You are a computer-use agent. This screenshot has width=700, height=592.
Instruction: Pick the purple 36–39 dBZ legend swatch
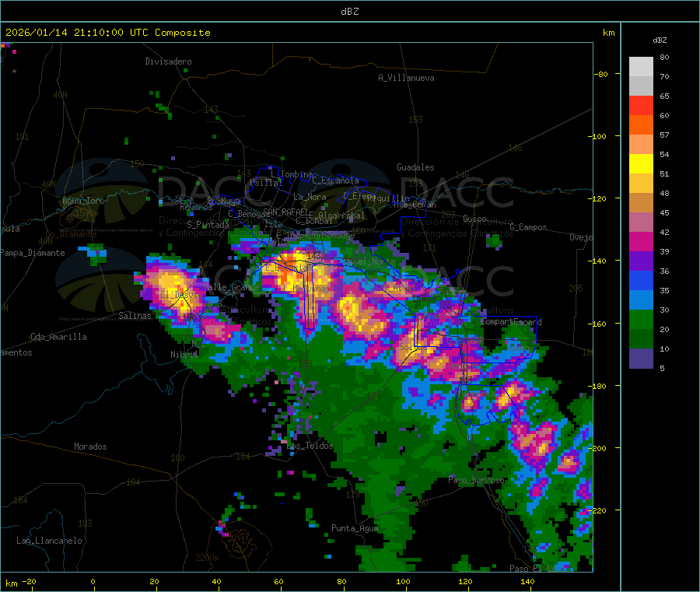[x=641, y=261]
